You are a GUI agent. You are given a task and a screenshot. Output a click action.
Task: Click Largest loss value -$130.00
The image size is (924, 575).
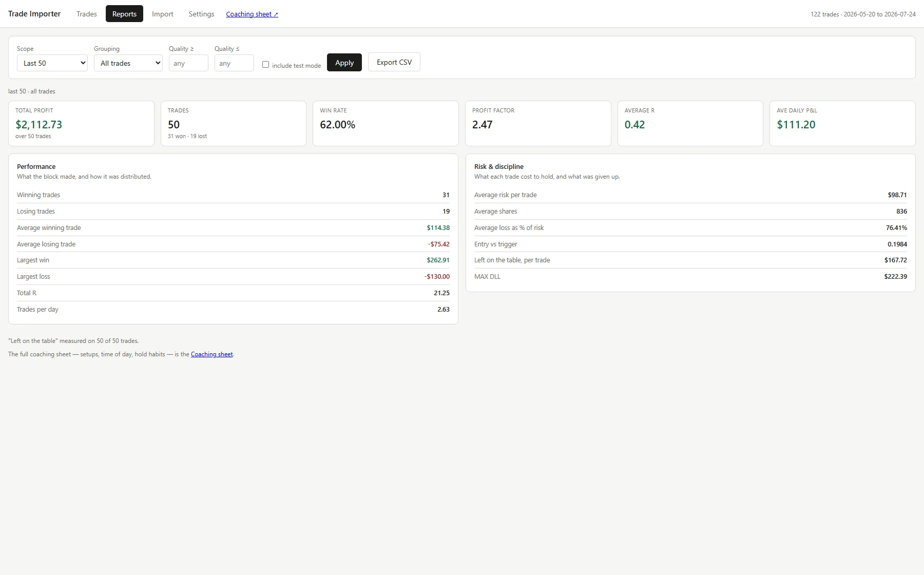[x=437, y=277]
